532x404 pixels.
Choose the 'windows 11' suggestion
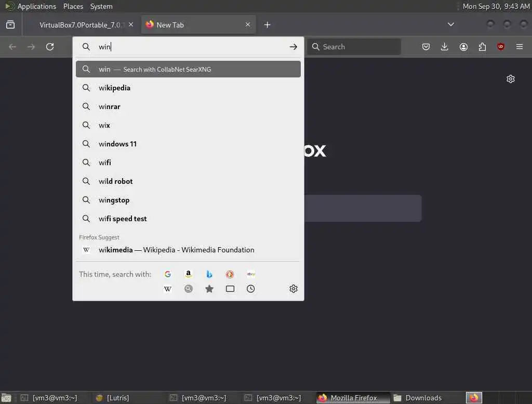188,144
